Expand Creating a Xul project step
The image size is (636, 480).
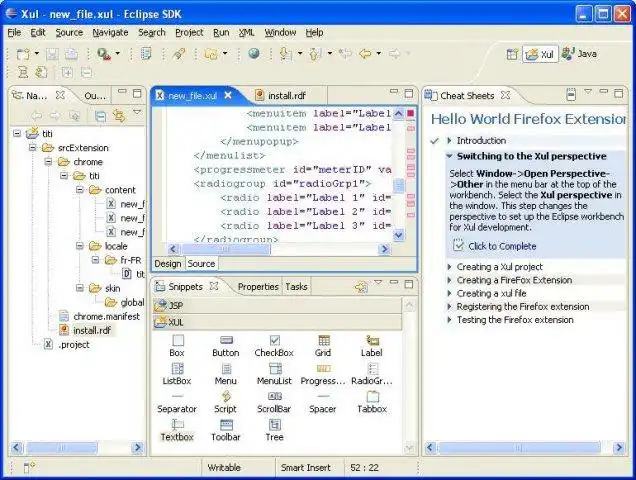[x=449, y=267]
